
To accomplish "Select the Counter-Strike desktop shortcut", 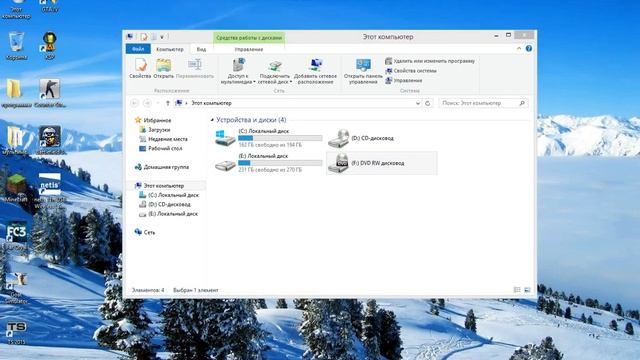I will click(50, 93).
